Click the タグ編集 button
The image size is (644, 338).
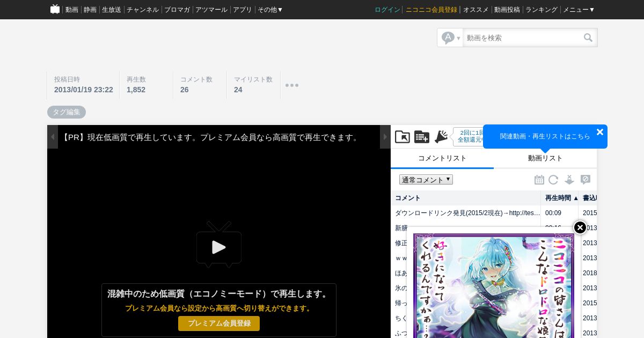pos(67,112)
